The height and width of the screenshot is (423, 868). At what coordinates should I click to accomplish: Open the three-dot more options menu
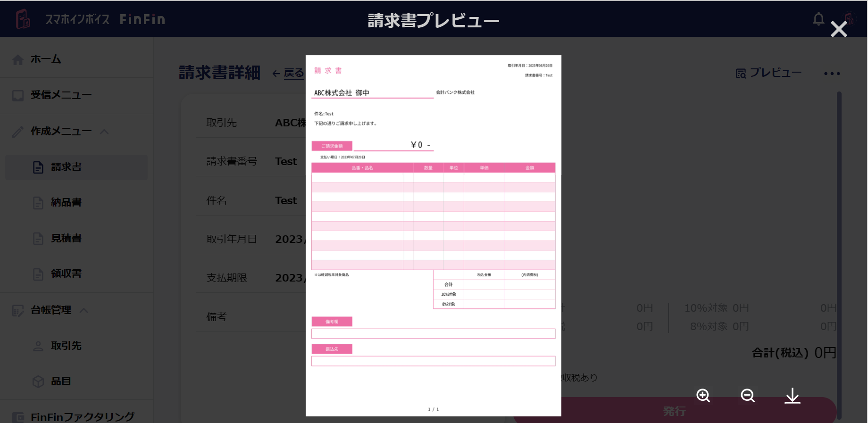[832, 74]
